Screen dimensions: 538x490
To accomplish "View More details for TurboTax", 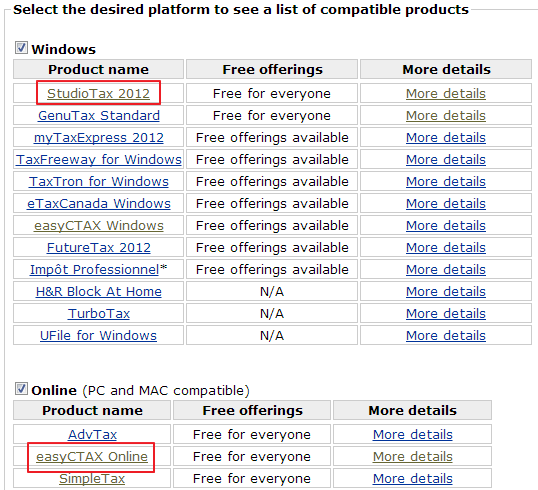I will (x=446, y=313).
